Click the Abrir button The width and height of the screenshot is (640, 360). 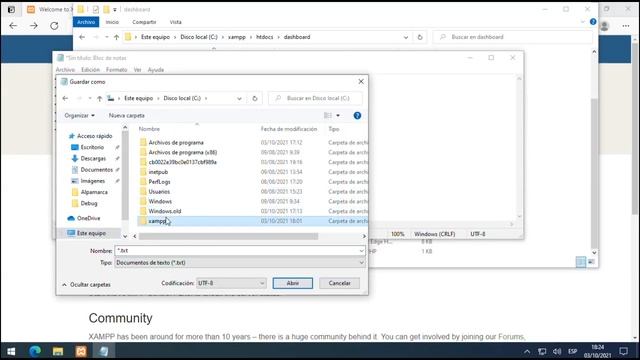(x=293, y=283)
